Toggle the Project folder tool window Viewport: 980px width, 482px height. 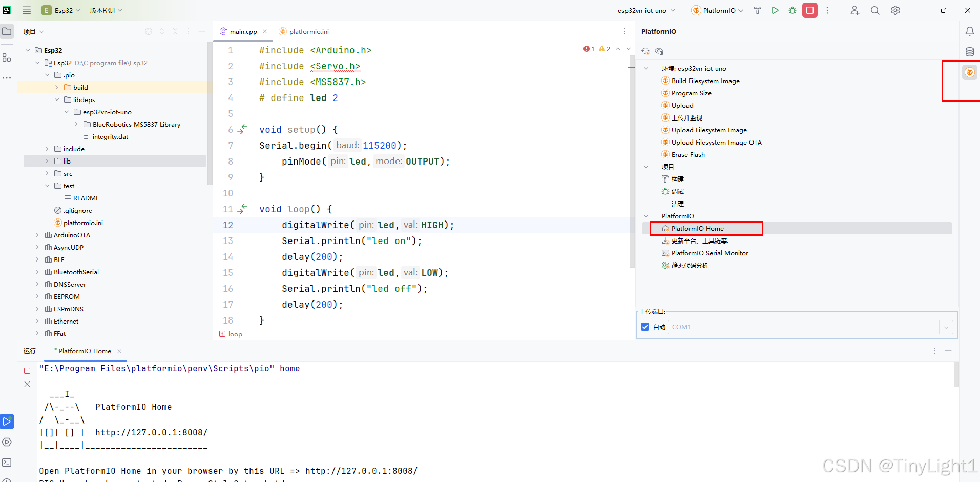coord(7,31)
